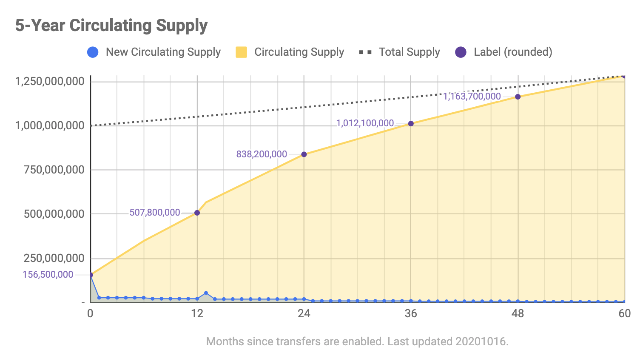Click the Label (rounded) legend text
This screenshot has height=364, width=643.
tap(513, 52)
